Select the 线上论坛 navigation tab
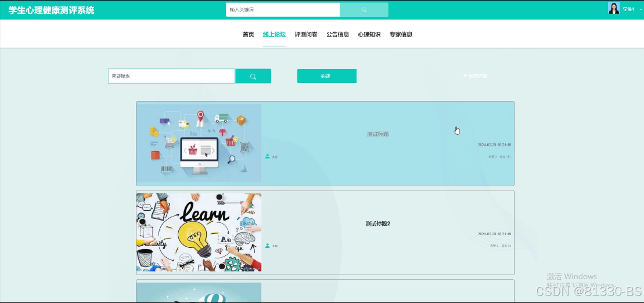This screenshot has width=644, height=303. point(274,34)
